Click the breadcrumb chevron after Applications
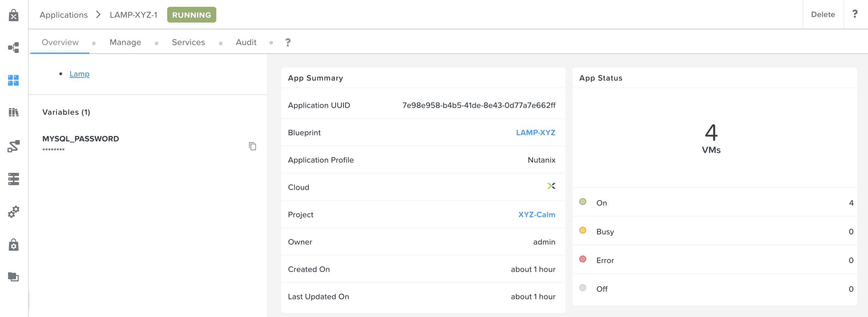 coord(99,14)
